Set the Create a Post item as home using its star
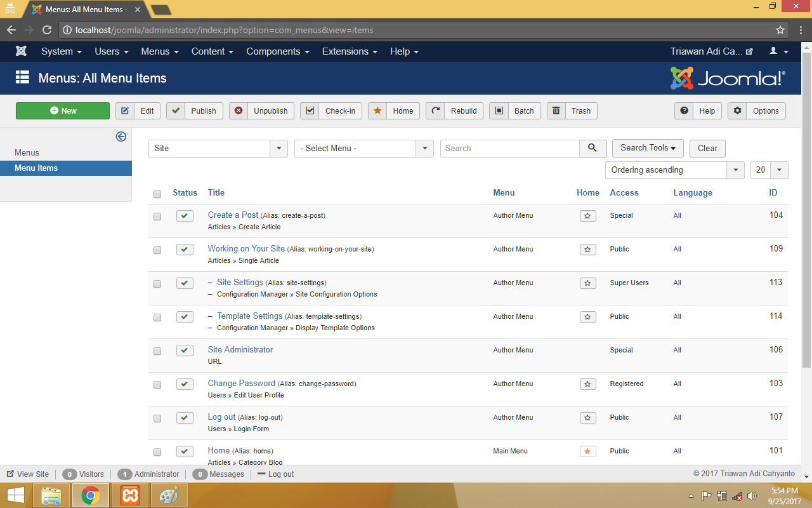This screenshot has width=812, height=508. (587, 216)
